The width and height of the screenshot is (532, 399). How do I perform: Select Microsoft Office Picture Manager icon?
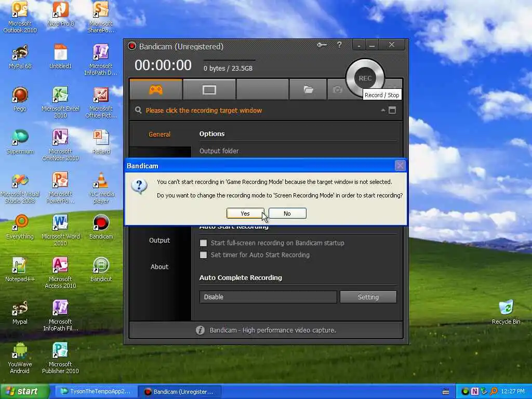click(101, 102)
